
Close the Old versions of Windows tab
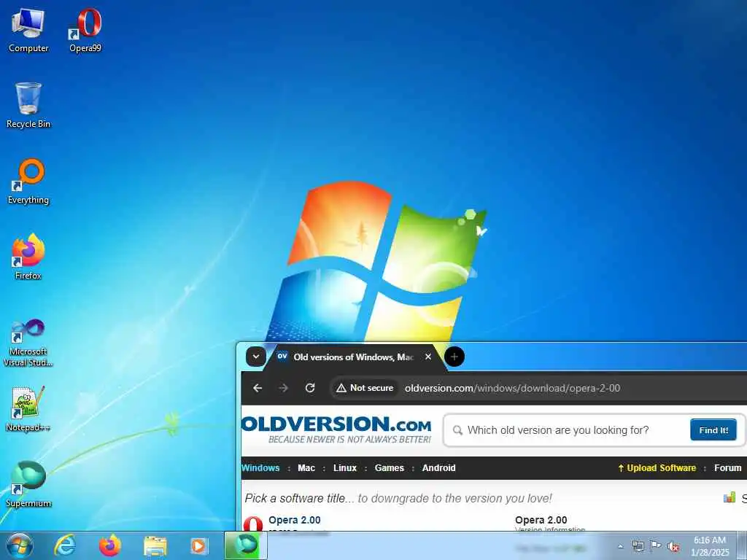427,357
